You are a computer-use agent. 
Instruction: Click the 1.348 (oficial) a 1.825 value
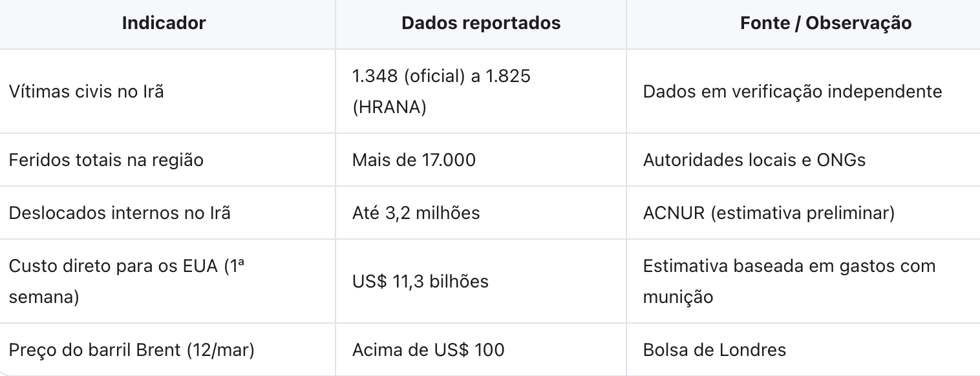441,76
